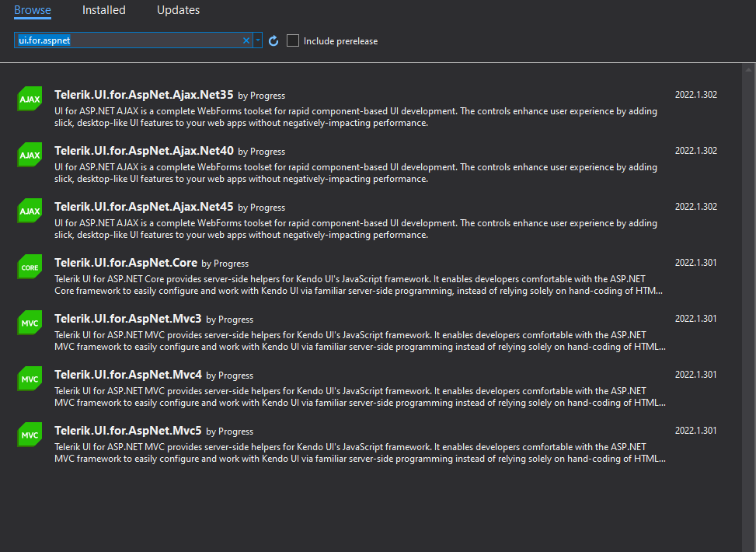Switch to the Installed tab

(103, 10)
